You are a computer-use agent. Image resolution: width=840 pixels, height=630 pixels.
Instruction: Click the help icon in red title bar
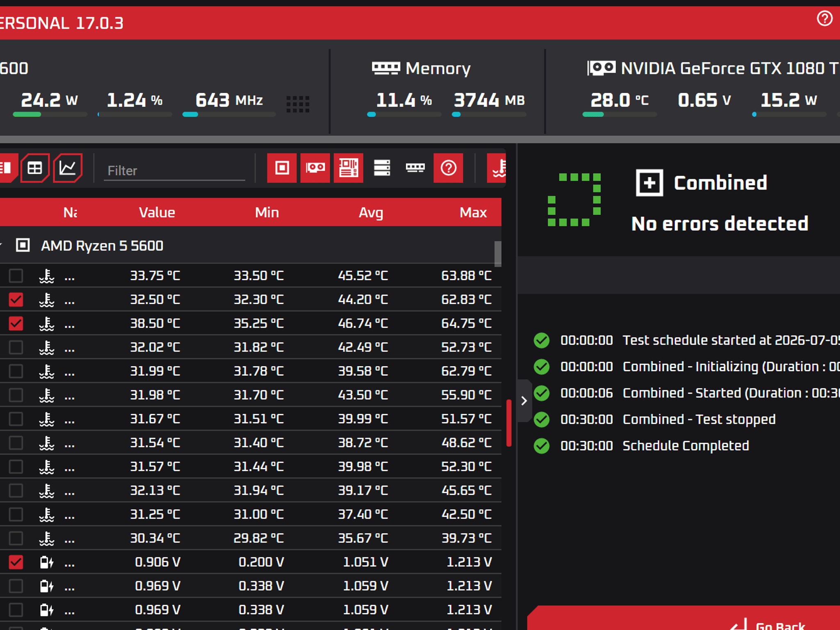(x=824, y=18)
